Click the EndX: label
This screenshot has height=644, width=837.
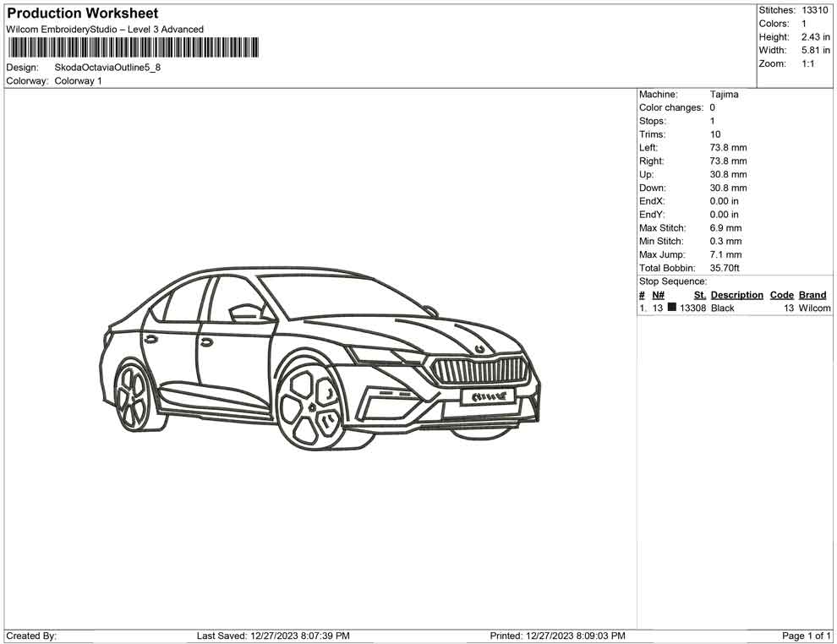coord(652,200)
